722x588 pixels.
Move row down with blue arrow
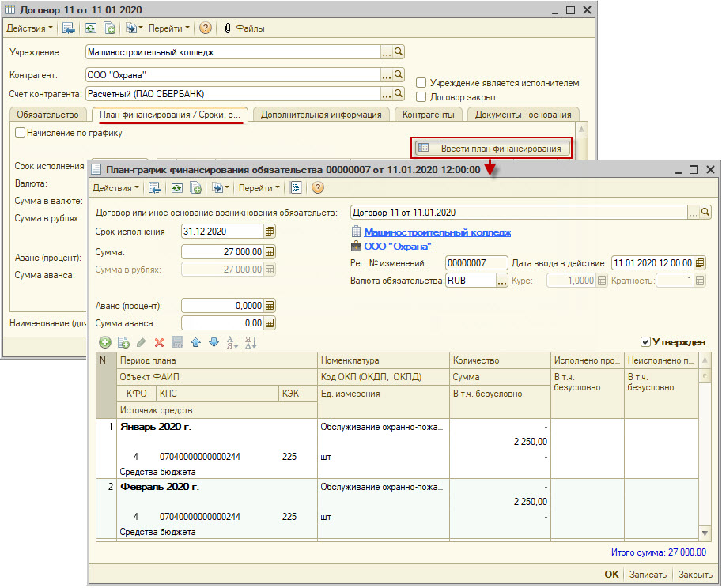point(212,342)
